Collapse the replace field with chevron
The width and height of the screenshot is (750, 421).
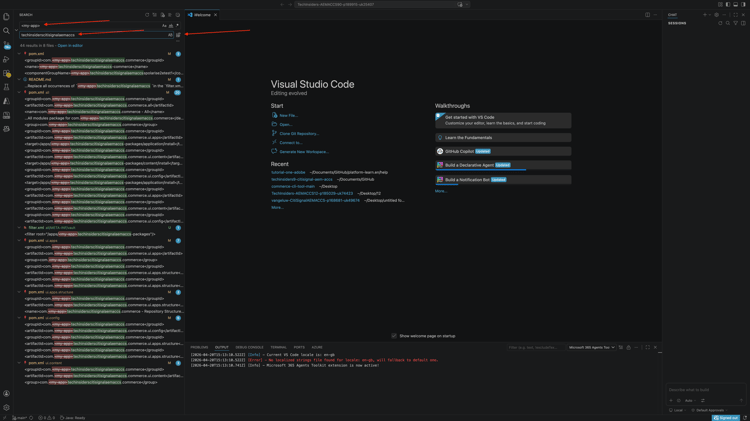coord(16,30)
